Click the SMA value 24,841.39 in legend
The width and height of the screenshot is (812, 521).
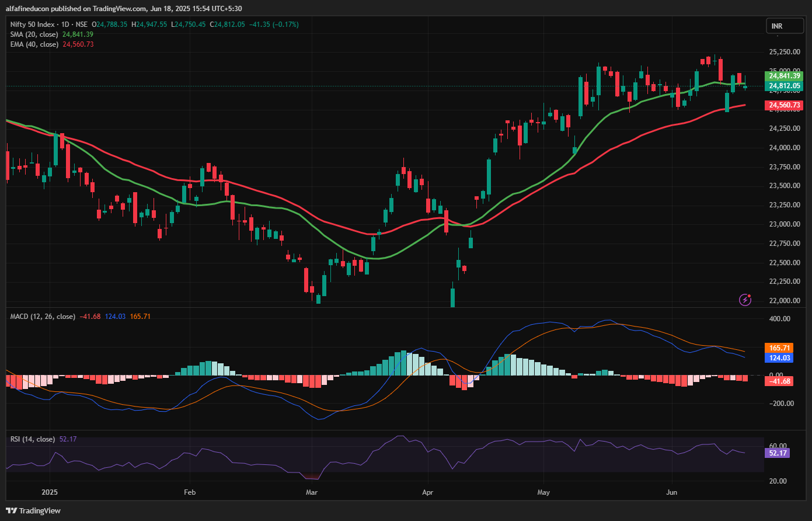pos(78,34)
